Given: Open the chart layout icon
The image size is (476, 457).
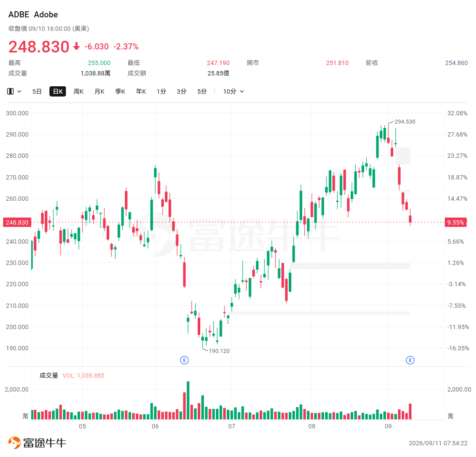Looking at the screenshot, I should pyautogui.click(x=10, y=91).
